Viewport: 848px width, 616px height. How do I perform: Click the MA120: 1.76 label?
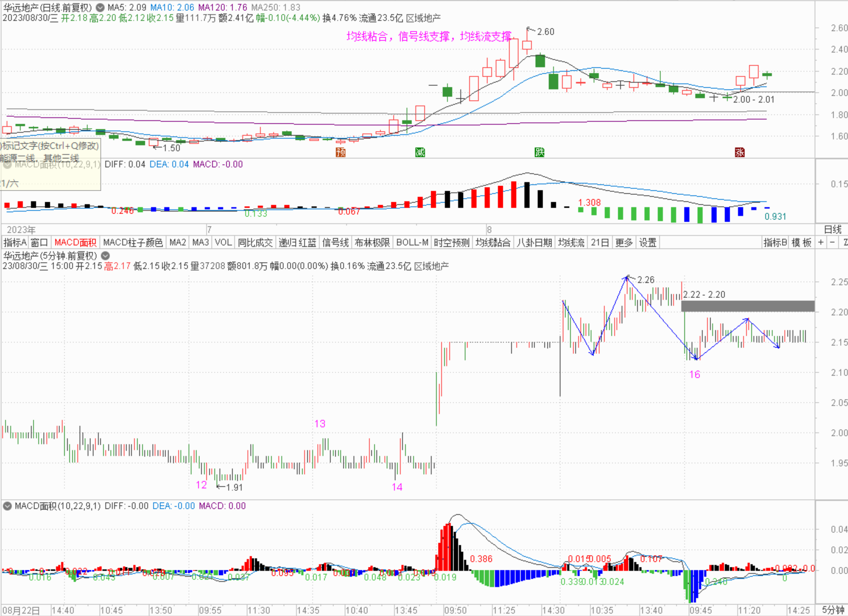[x=222, y=7]
